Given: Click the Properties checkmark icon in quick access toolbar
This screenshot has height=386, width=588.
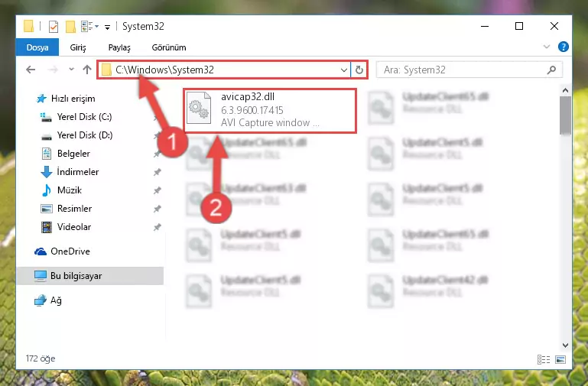Looking at the screenshot, I should [x=54, y=27].
